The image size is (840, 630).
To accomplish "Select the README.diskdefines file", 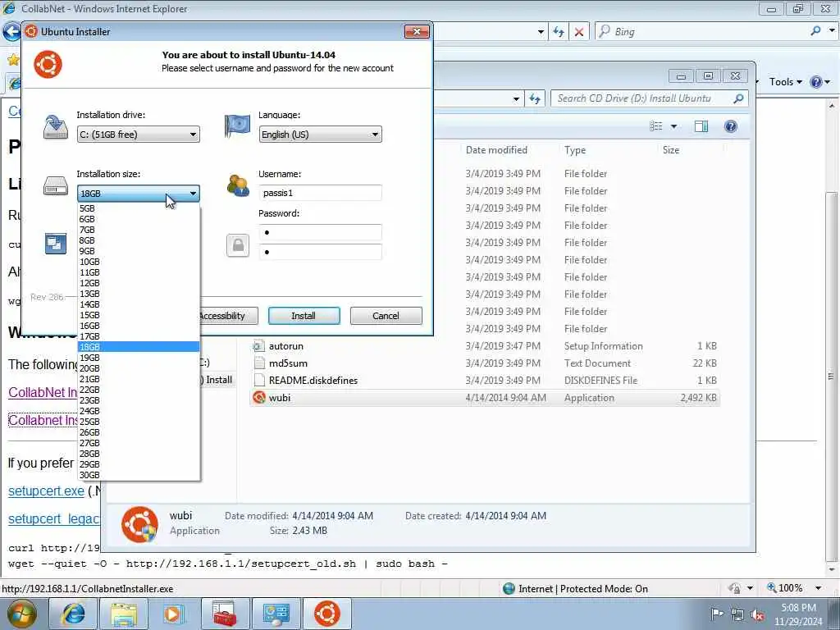I will tap(485, 381).
